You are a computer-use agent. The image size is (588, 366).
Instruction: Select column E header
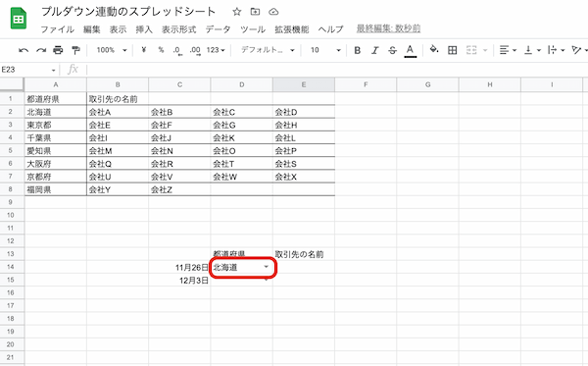coord(304,84)
